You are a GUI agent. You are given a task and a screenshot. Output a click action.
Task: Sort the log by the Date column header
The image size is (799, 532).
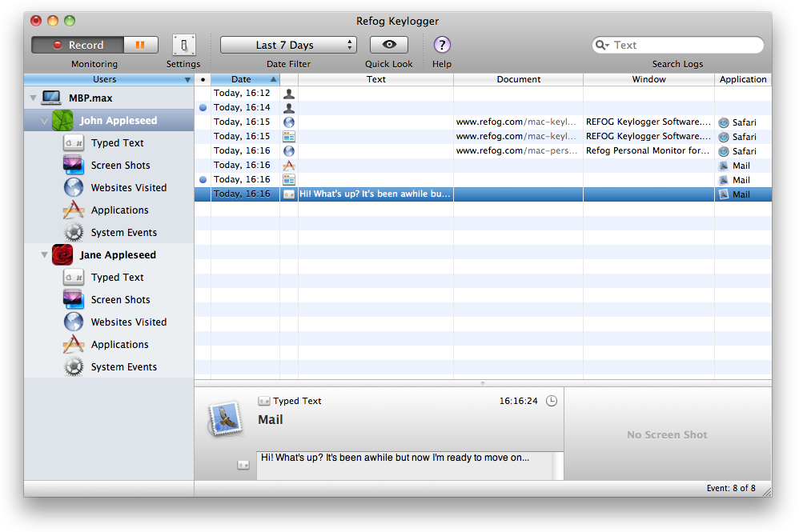click(245, 79)
